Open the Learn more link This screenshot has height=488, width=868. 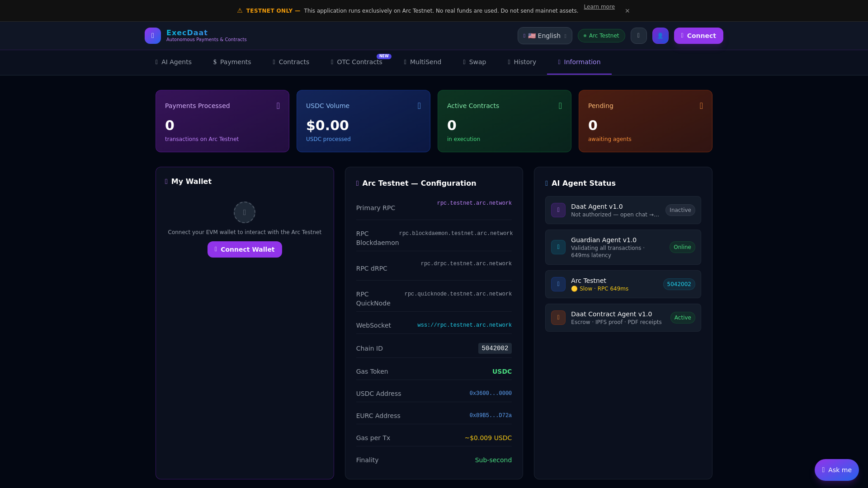pos(599,7)
